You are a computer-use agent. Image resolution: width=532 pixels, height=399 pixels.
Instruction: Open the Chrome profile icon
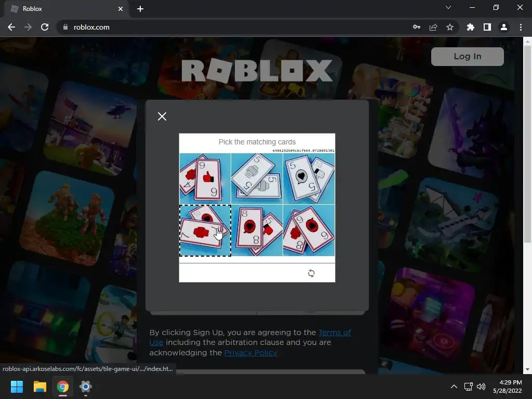(x=504, y=27)
